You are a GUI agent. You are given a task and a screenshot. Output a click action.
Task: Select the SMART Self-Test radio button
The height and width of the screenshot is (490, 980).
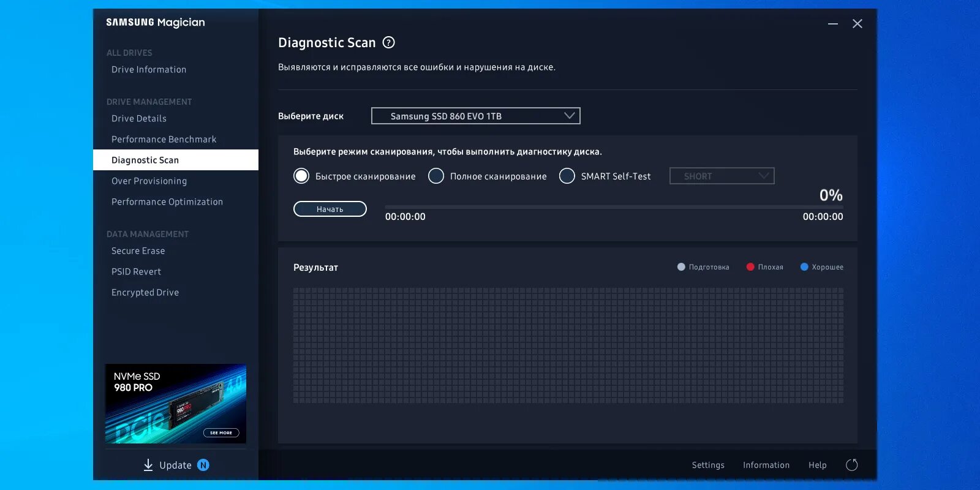[x=567, y=176]
